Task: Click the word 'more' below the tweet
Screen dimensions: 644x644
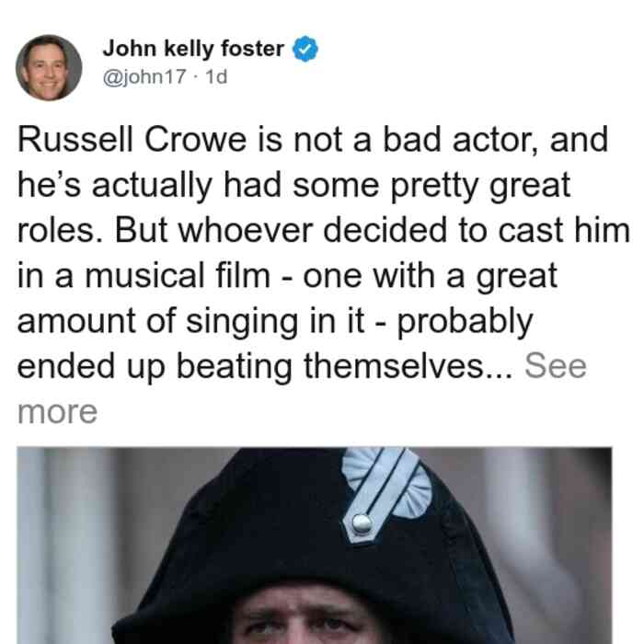Action: [x=57, y=411]
